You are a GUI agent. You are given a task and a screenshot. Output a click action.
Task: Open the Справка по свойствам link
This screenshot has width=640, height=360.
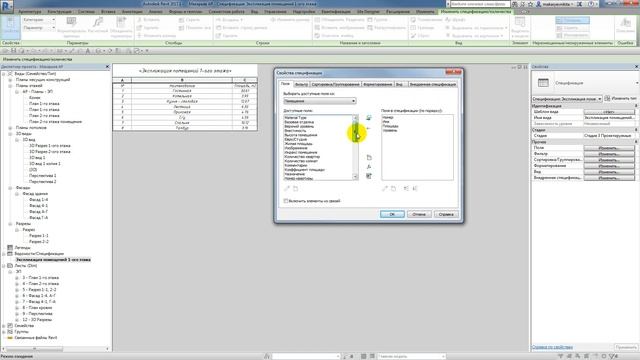tap(552, 347)
